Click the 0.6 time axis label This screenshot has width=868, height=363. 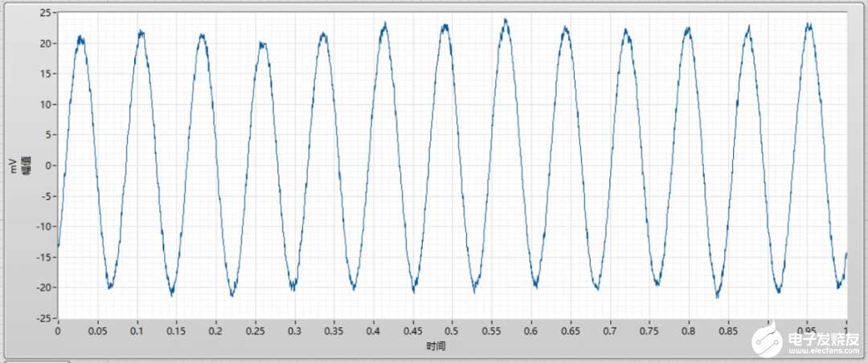click(x=531, y=331)
